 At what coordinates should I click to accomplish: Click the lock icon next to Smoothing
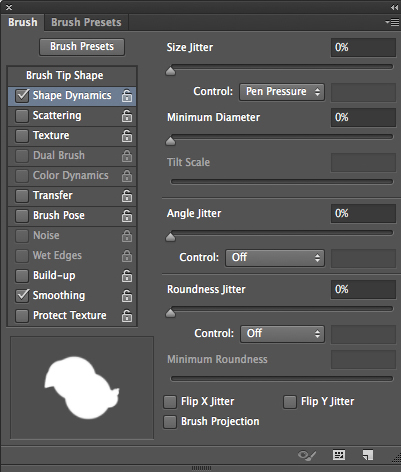coord(127,296)
